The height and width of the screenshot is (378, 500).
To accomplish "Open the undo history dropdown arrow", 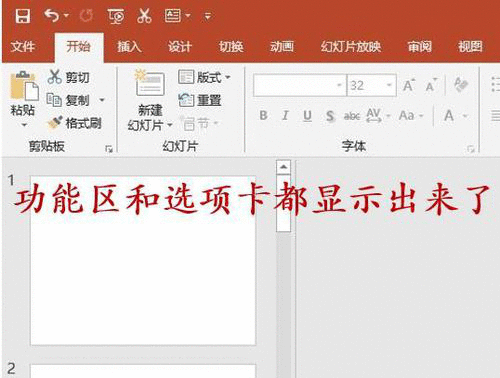I will coord(66,16).
